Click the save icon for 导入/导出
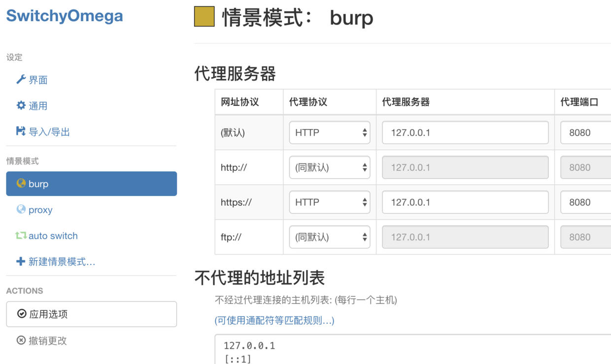This screenshot has height=364, width=611. 21,131
